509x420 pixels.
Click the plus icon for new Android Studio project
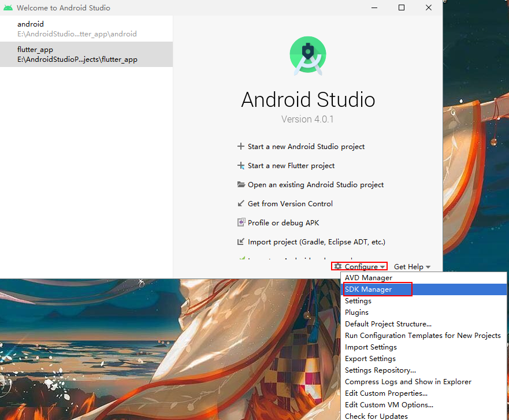240,146
